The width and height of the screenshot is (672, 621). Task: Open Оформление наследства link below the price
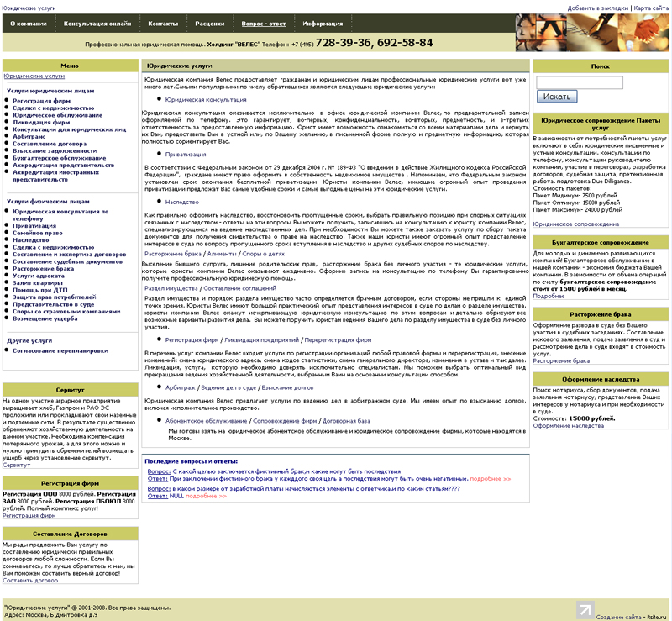point(569,426)
